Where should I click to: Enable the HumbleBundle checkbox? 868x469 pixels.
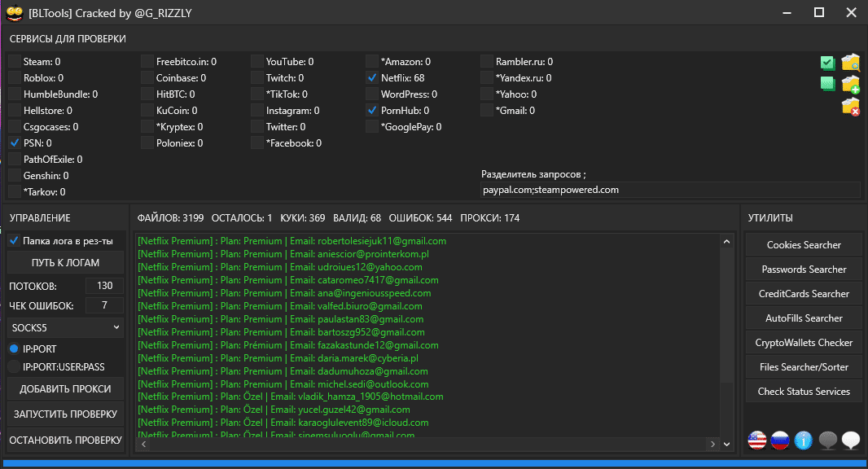tap(15, 94)
